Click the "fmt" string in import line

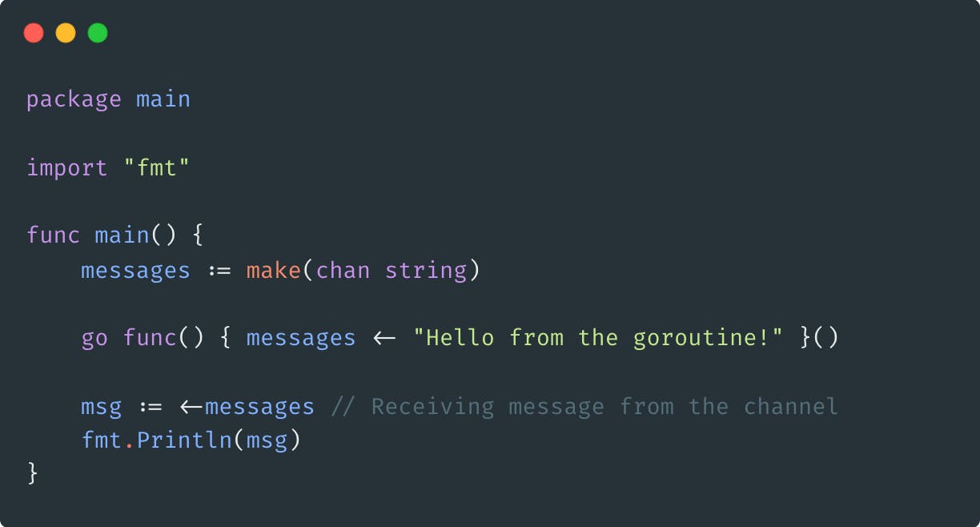click(x=156, y=168)
